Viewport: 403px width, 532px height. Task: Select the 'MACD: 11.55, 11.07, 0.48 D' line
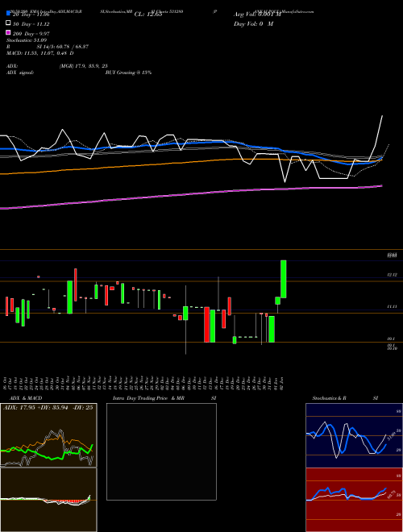(40, 53)
